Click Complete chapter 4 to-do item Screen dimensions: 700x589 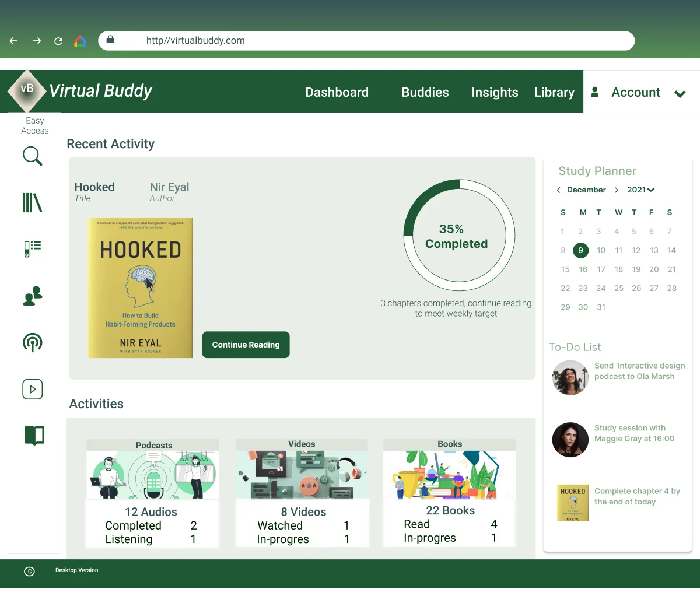pyautogui.click(x=637, y=496)
